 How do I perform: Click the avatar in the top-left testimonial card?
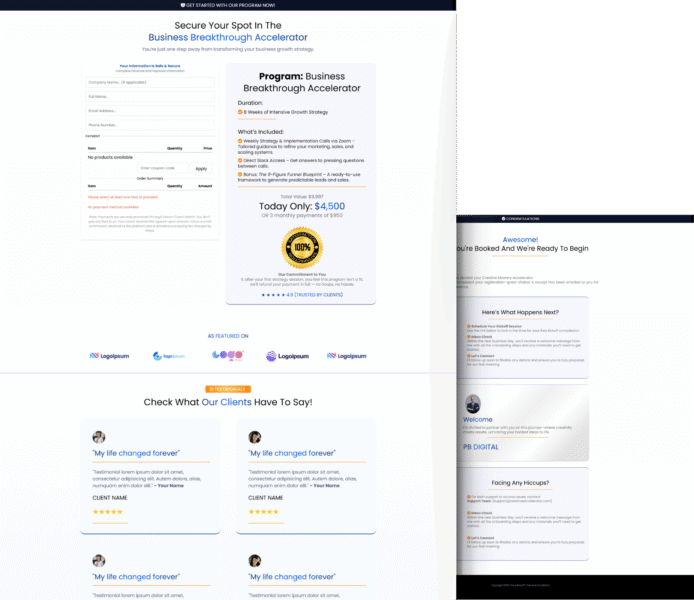[99, 437]
